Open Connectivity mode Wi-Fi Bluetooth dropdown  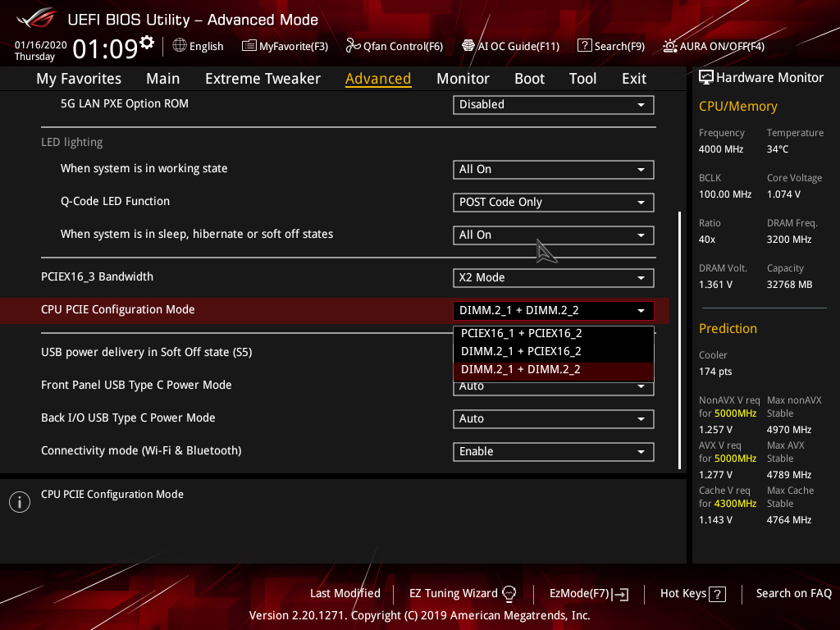coord(554,452)
